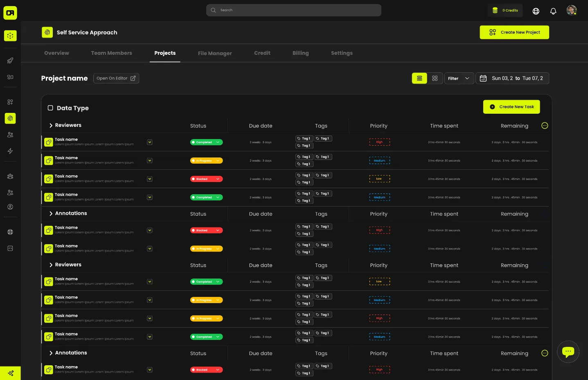Click task icon of Completed High-priority task
588x380 pixels.
pyautogui.click(x=49, y=142)
